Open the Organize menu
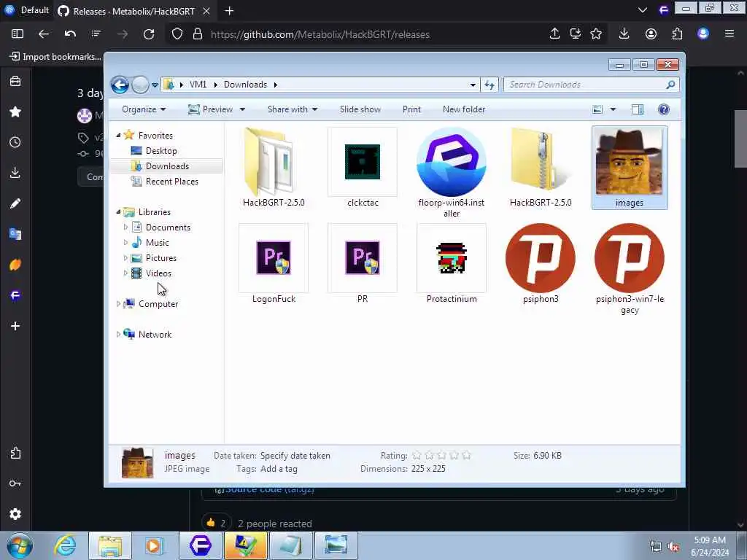This screenshot has height=560, width=747. pyautogui.click(x=144, y=109)
